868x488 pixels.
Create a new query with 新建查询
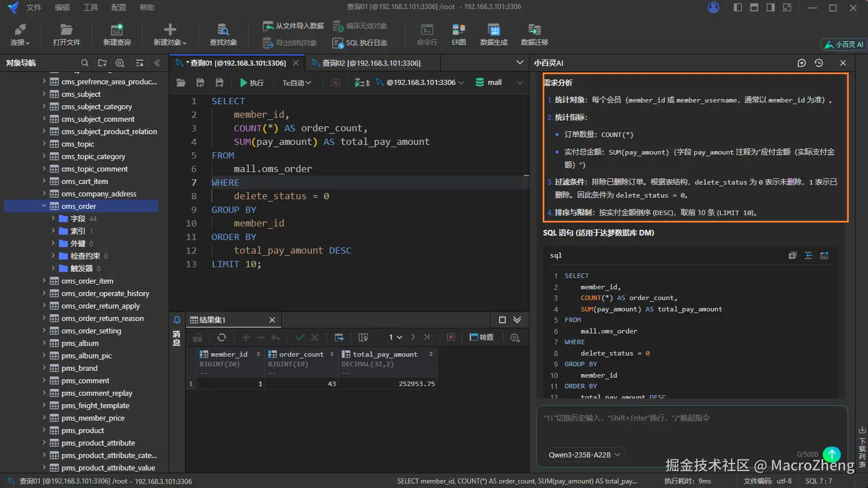pyautogui.click(x=117, y=35)
